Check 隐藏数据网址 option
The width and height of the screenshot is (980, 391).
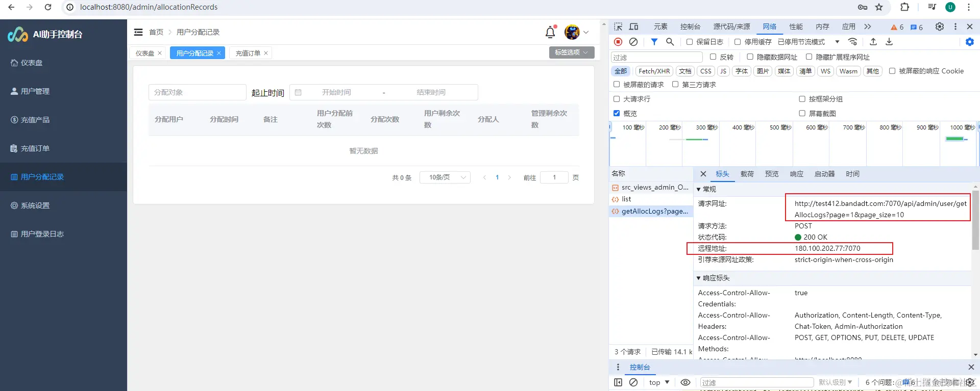pos(750,57)
